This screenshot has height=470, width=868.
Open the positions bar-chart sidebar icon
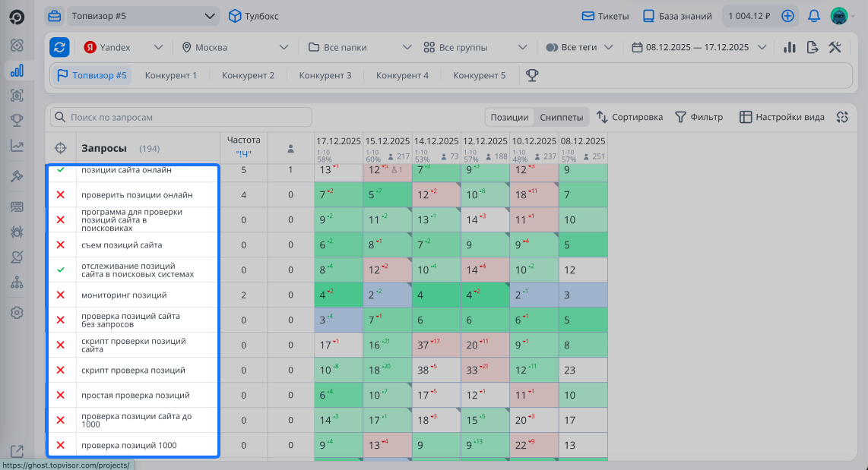[x=17, y=70]
